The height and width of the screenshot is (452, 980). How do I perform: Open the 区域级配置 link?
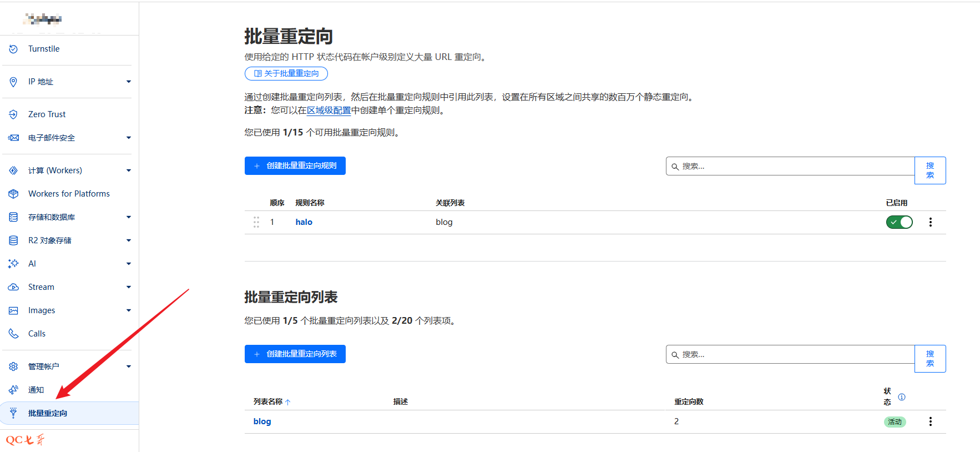coord(329,111)
